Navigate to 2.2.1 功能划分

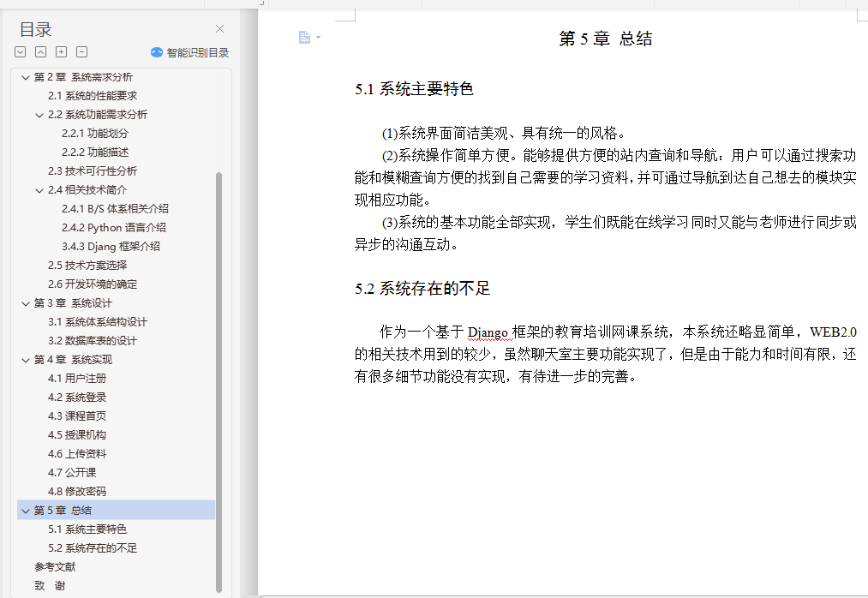point(95,134)
